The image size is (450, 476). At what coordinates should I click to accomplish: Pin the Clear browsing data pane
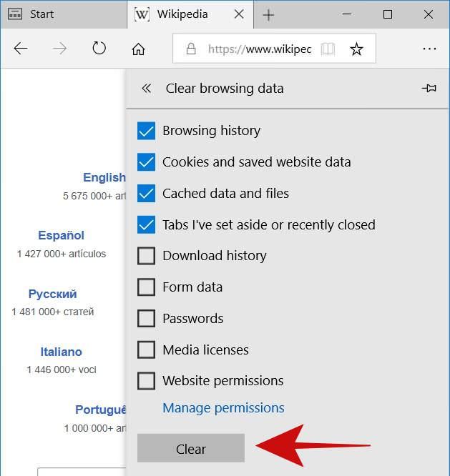point(429,89)
